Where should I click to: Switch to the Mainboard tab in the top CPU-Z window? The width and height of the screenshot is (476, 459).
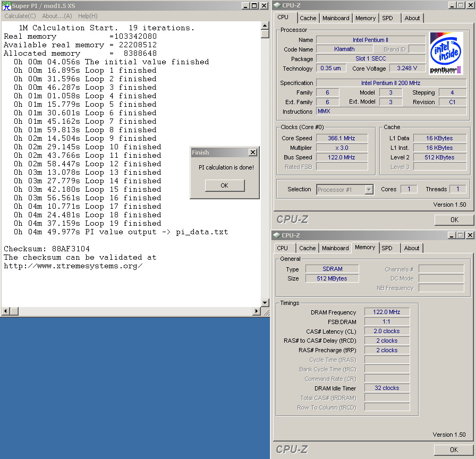point(336,18)
